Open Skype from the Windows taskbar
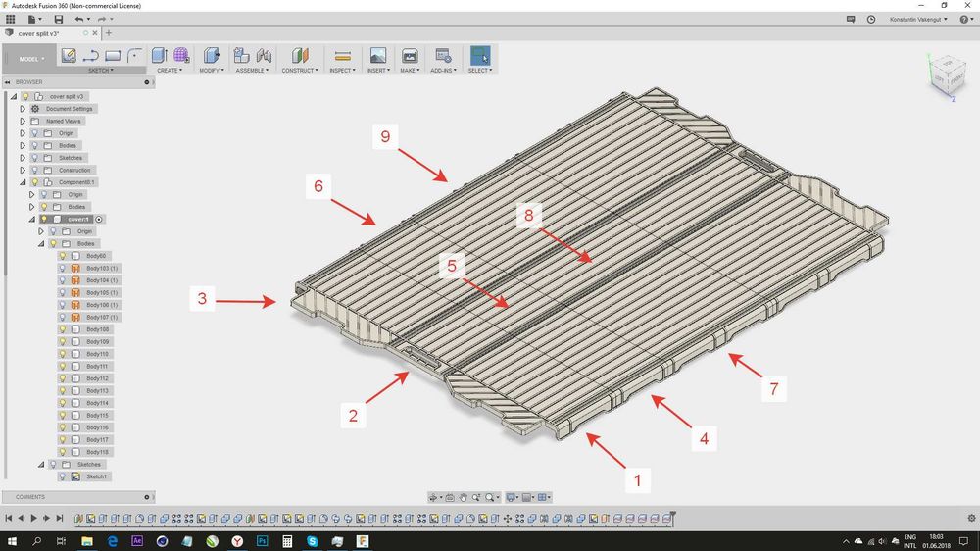Screen dimensions: 980x551 click(x=312, y=541)
